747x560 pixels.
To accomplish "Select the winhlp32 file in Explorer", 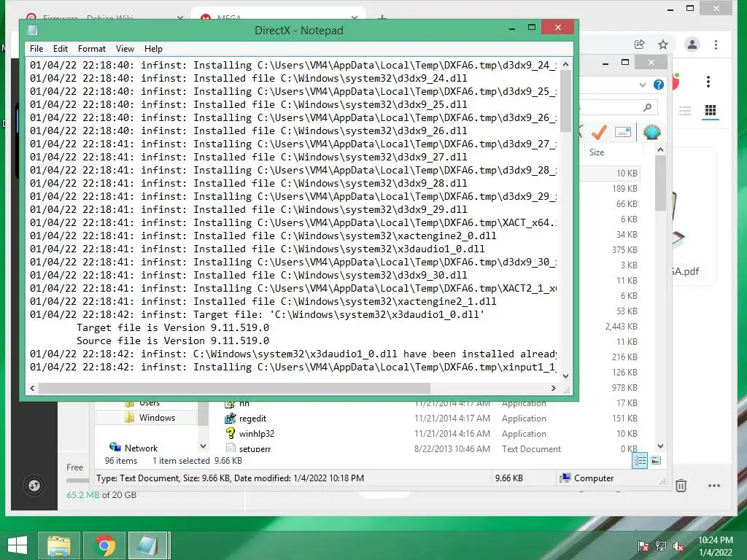I will pos(257,433).
